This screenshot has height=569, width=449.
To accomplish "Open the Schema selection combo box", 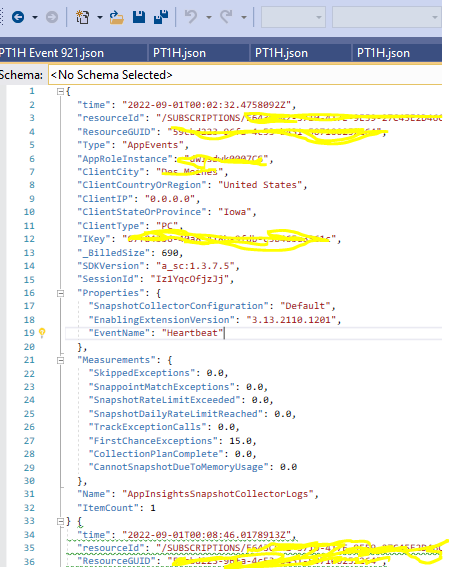I will point(245,75).
